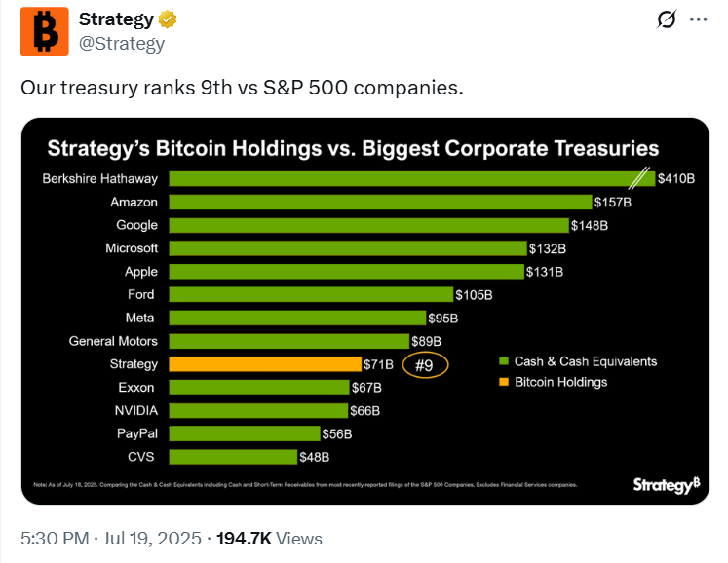Click the Amazon $157B bar
The height and width of the screenshot is (563, 728).
(x=381, y=202)
